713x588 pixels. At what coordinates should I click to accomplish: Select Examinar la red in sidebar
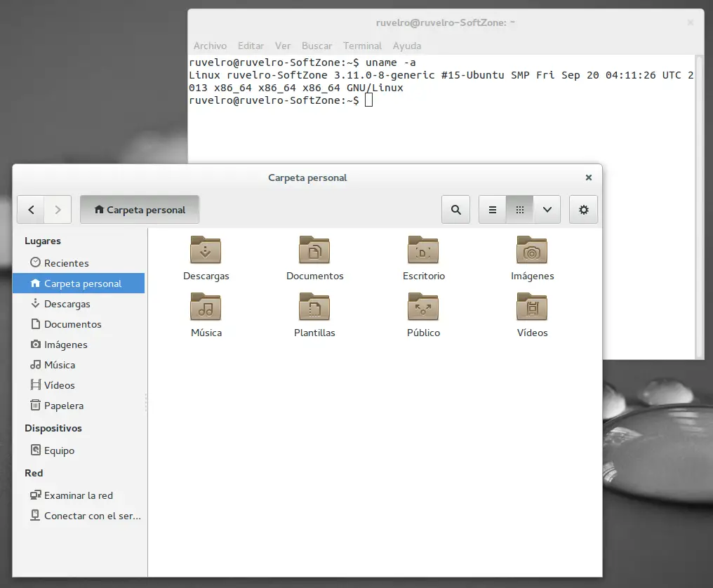[78, 495]
